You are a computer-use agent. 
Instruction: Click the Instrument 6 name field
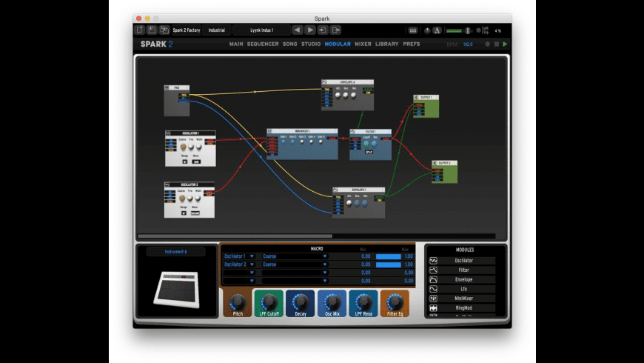[x=175, y=252]
